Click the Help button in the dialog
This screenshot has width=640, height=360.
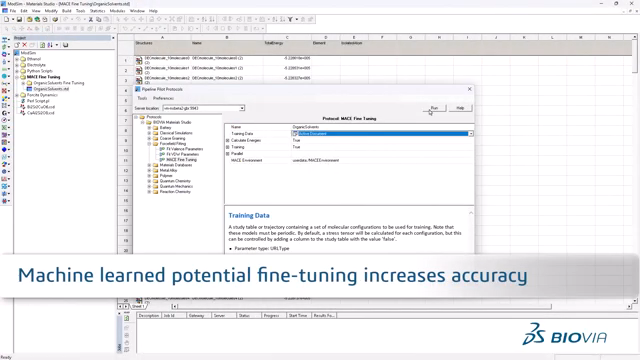click(x=460, y=108)
